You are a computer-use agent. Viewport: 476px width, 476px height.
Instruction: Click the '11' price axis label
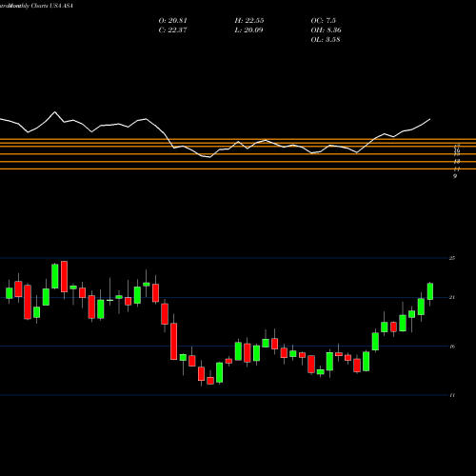(x=452, y=395)
